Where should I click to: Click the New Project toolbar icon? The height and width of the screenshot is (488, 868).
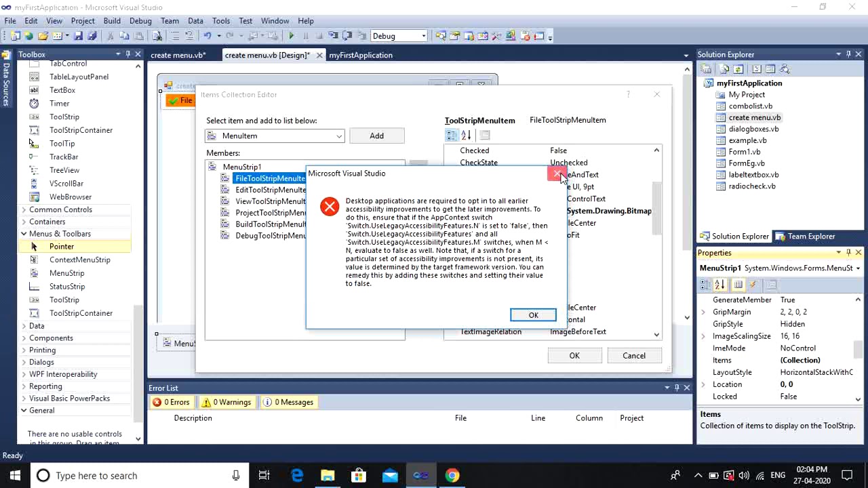click(x=15, y=36)
